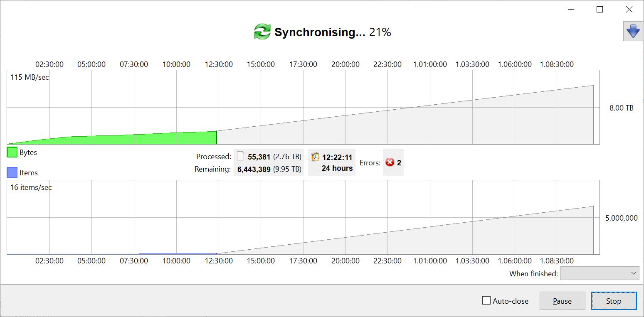The height and width of the screenshot is (317, 644).
Task: Click the 115 MB/sec speed label
Action: pos(30,77)
